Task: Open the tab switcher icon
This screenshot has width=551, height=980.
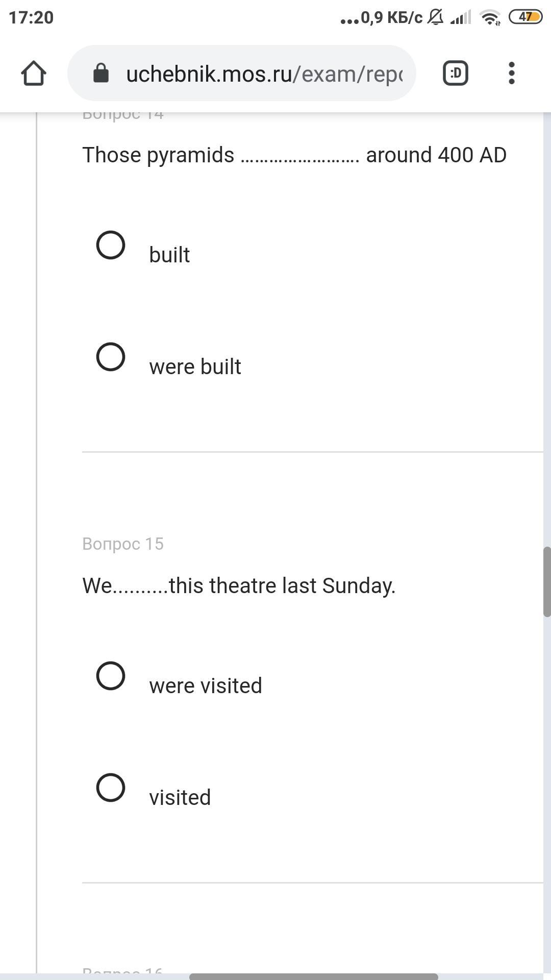Action: (x=456, y=73)
